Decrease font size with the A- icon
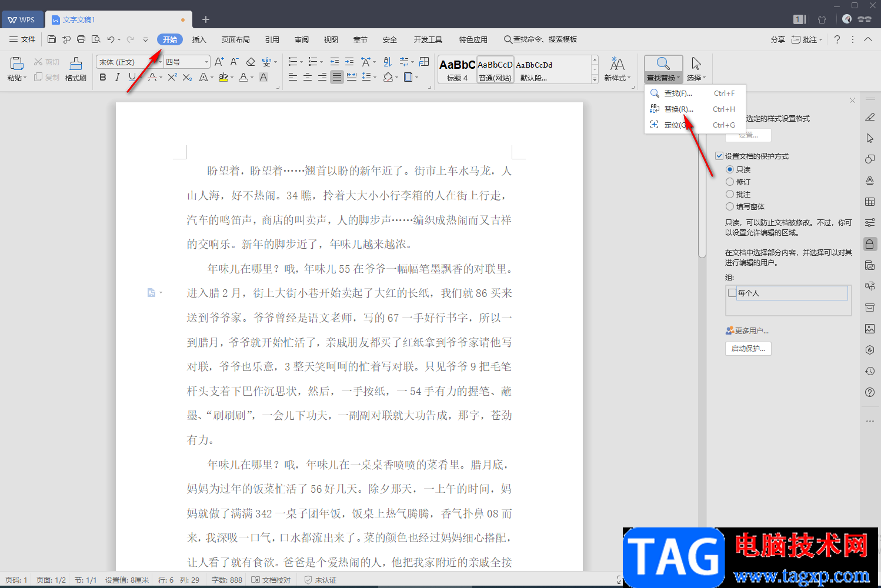Screen dimensions: 881x588 (234, 62)
